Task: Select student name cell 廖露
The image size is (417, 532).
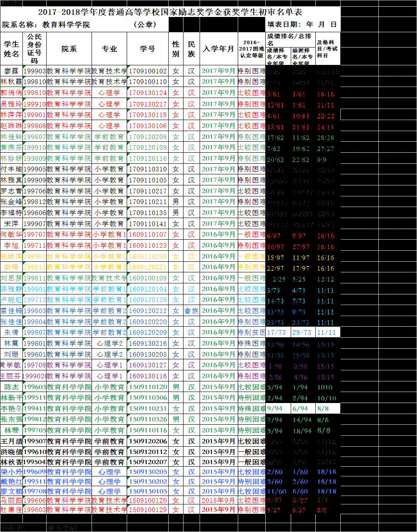Action: tap(11, 71)
